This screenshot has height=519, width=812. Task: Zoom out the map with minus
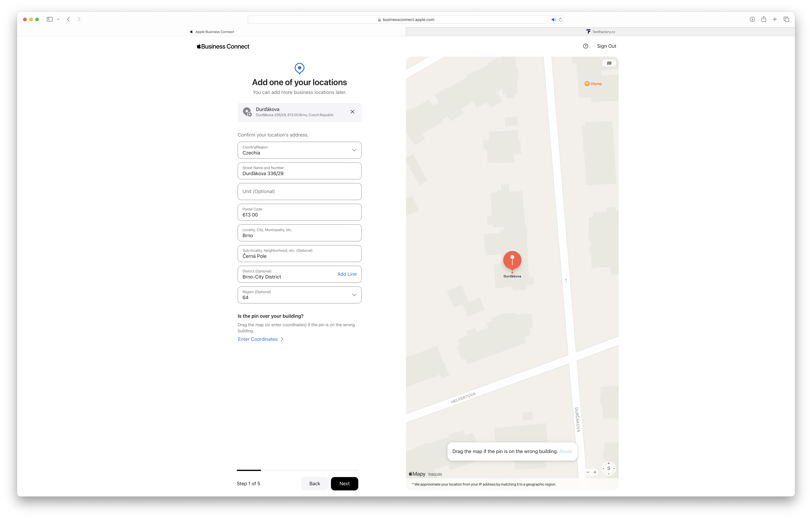588,472
